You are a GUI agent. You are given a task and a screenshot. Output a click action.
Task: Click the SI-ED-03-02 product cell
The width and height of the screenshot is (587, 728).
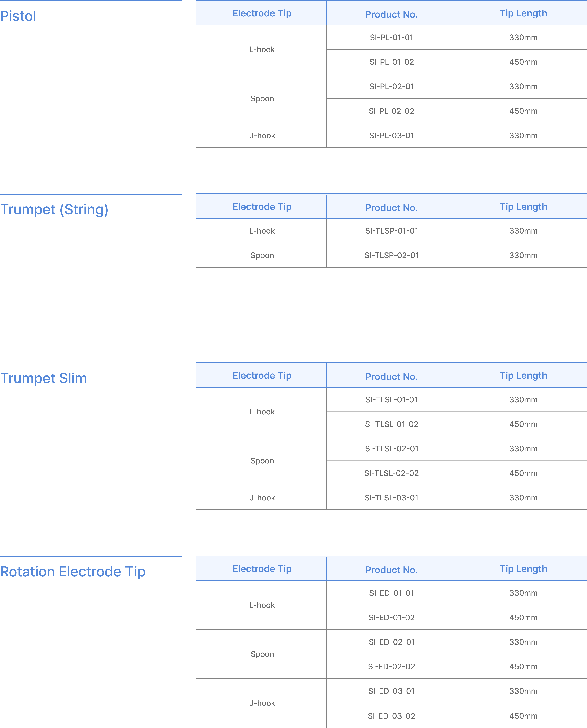(x=392, y=716)
